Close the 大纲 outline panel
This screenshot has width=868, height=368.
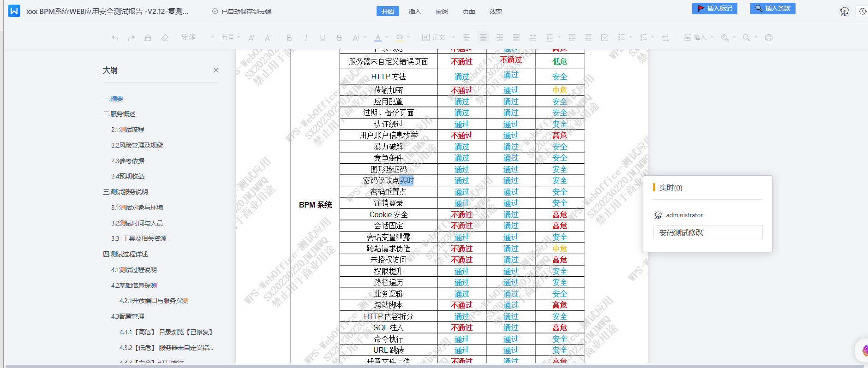(x=216, y=70)
